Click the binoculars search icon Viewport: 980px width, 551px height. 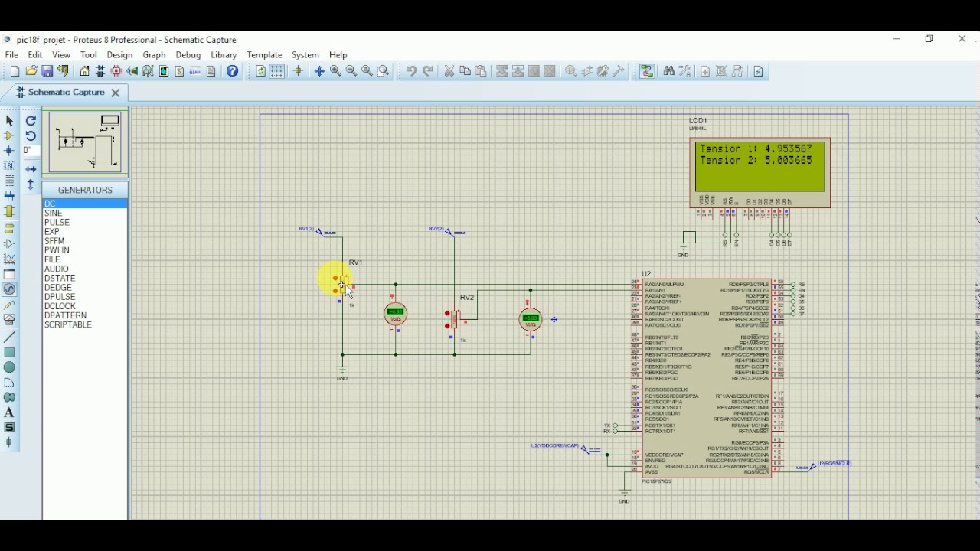pos(669,71)
